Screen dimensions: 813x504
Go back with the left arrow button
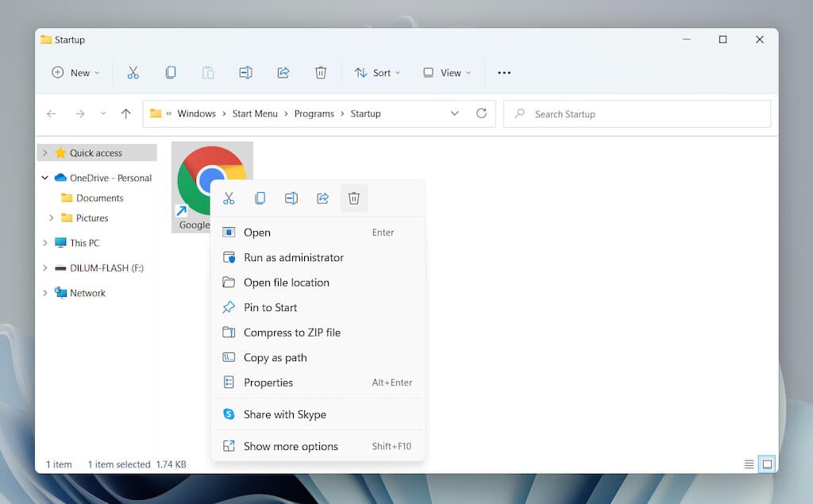[52, 113]
